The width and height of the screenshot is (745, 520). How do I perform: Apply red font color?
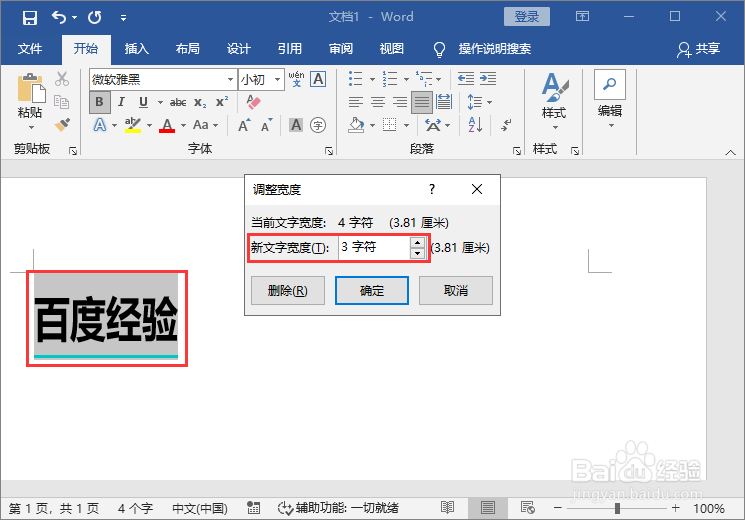tap(167, 125)
